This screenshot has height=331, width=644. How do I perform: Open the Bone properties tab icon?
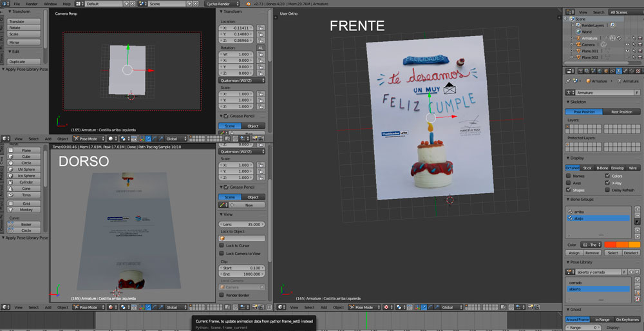[x=625, y=71]
